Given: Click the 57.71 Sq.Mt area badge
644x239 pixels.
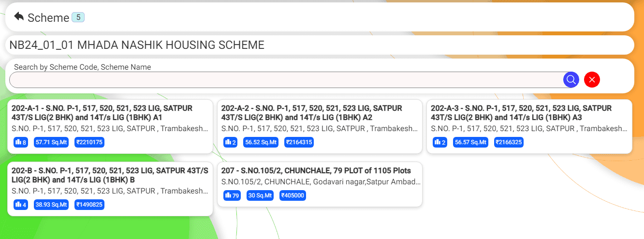Looking at the screenshot, I should 51,142.
